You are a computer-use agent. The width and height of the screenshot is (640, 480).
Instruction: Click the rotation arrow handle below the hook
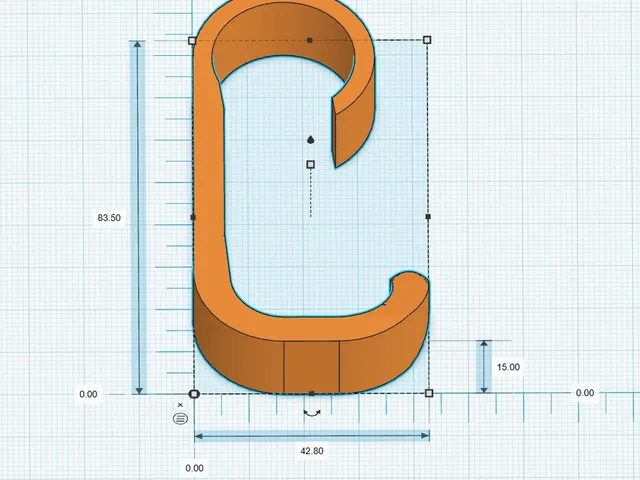point(312,413)
